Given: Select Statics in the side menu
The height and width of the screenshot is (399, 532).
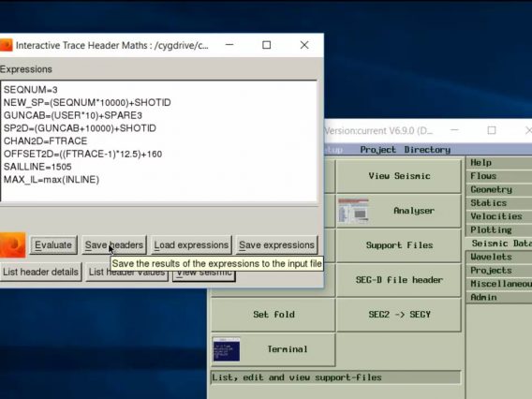Looking at the screenshot, I should tap(498, 203).
